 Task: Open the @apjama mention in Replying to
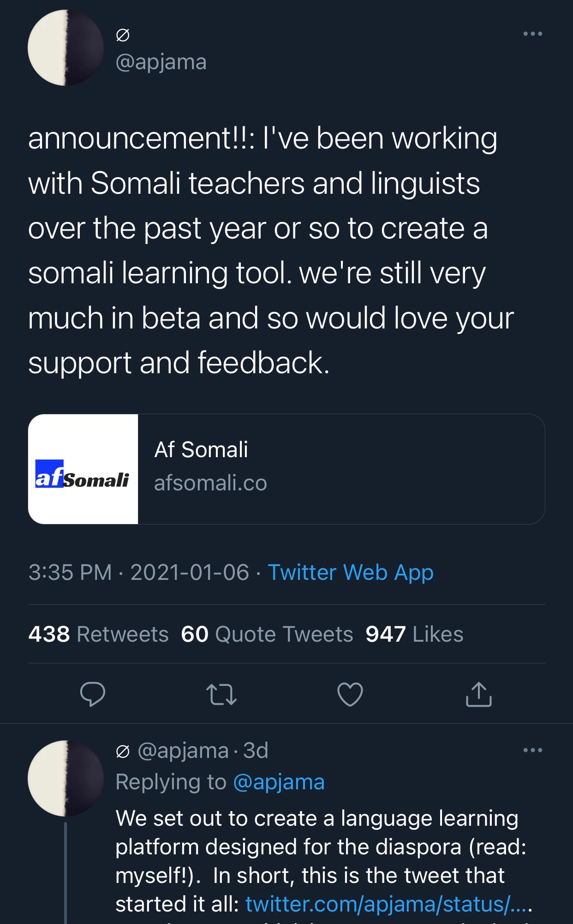(279, 782)
